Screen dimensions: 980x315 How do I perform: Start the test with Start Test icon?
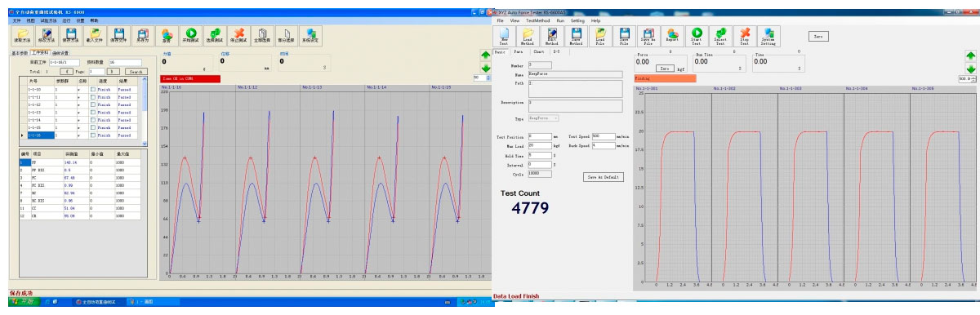pos(697,37)
